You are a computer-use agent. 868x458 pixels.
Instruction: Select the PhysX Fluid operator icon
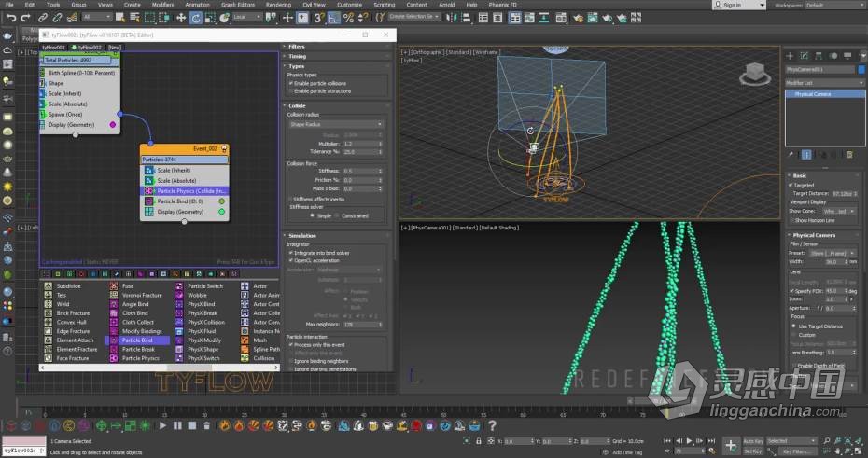(x=179, y=331)
